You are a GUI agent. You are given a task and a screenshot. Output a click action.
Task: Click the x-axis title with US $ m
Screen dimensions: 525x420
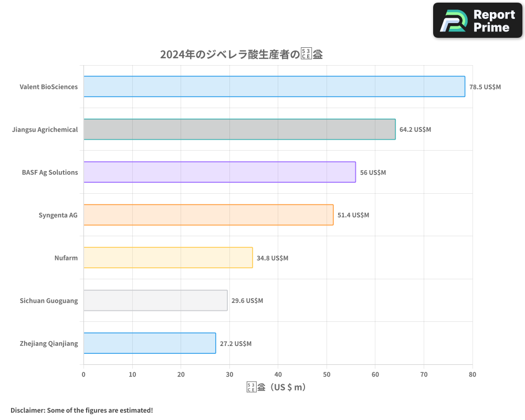pyautogui.click(x=276, y=387)
